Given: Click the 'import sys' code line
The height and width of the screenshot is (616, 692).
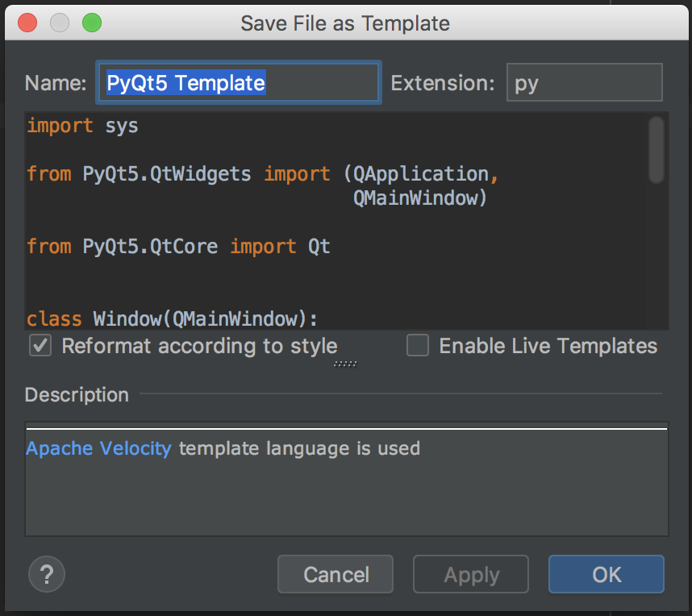Looking at the screenshot, I should [x=82, y=127].
